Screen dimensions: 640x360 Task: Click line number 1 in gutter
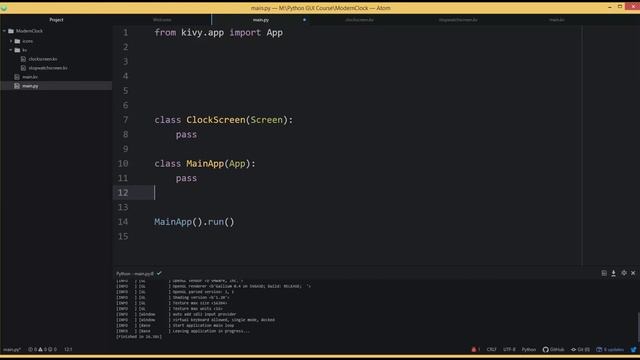click(x=125, y=33)
